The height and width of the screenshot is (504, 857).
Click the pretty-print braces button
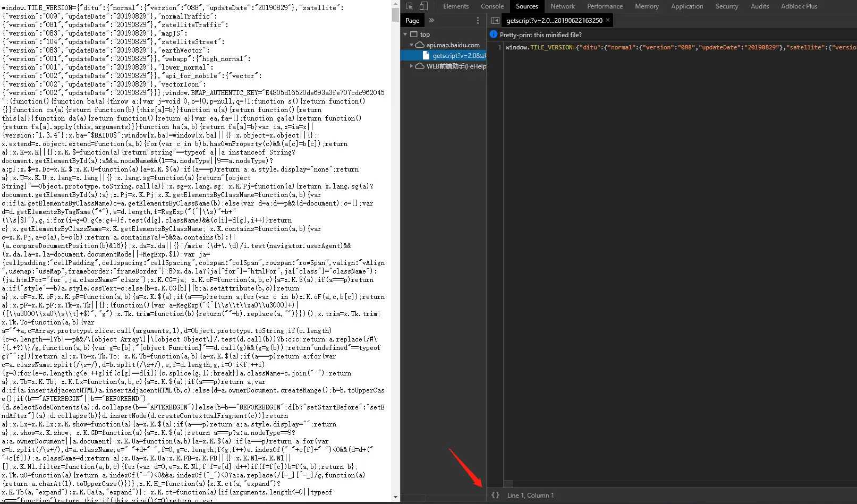[495, 495]
